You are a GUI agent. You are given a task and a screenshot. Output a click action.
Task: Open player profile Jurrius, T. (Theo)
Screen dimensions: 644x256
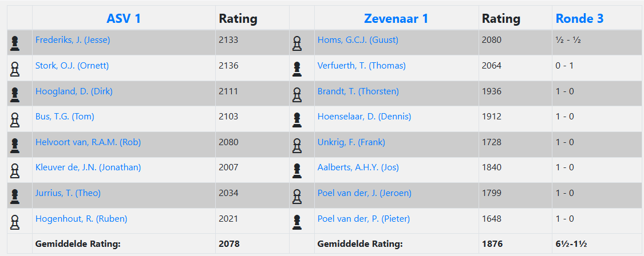[x=68, y=193]
